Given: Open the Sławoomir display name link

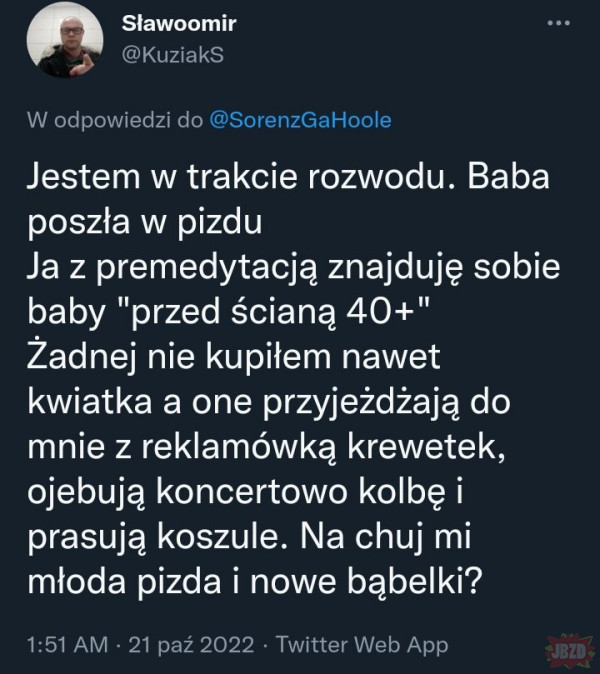Looking at the screenshot, I should (181, 25).
